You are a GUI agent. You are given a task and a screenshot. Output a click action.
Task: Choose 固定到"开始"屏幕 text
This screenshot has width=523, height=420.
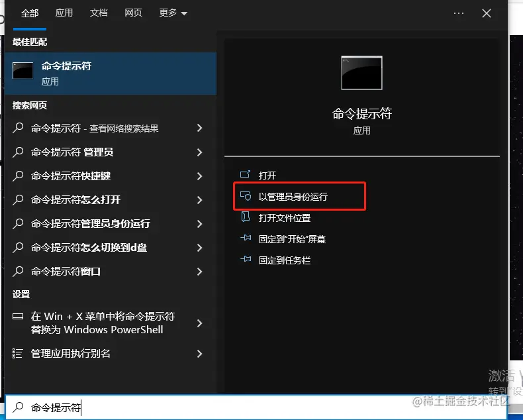click(x=292, y=239)
